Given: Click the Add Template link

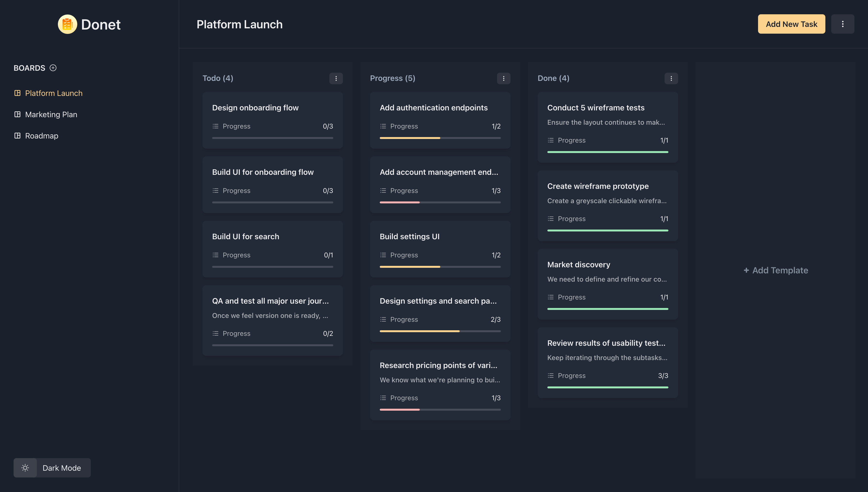Looking at the screenshot, I should 776,270.
